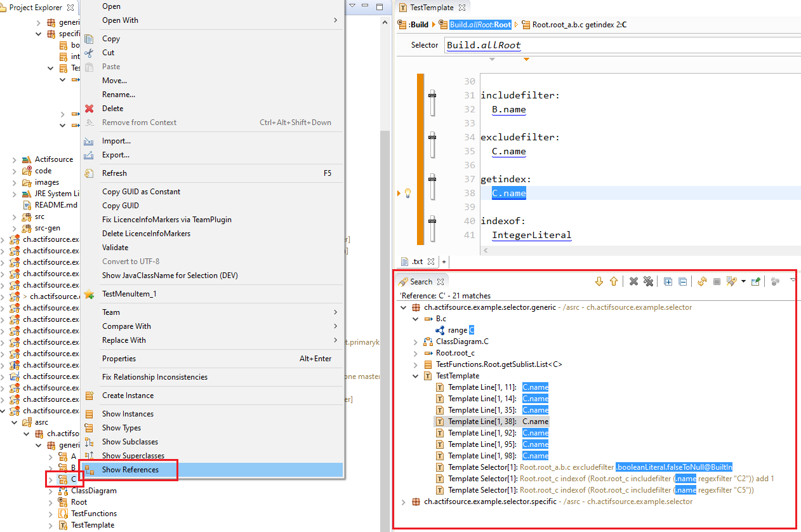Viewport: 801px width, 532px height.
Task: Click Show Previous Match up arrow
Action: 614,281
